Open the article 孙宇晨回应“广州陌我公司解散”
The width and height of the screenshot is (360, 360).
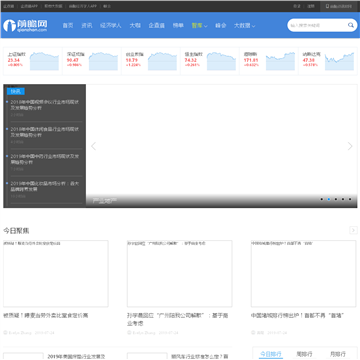[x=178, y=319]
